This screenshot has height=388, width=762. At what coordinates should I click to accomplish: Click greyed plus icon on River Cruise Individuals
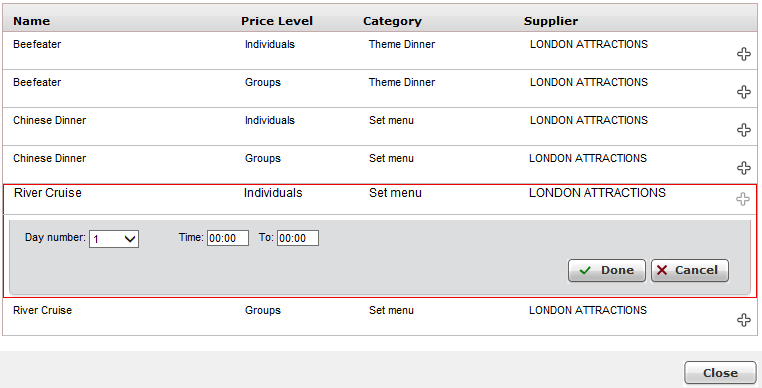743,199
